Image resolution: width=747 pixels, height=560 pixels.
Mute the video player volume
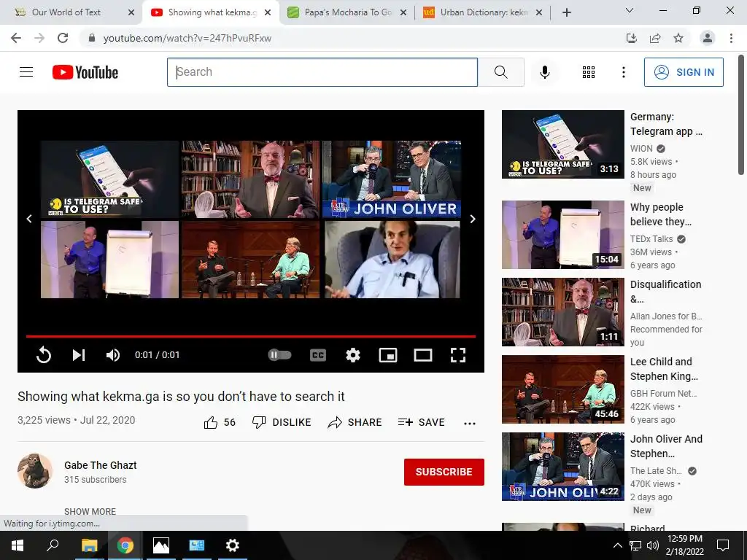coord(113,355)
